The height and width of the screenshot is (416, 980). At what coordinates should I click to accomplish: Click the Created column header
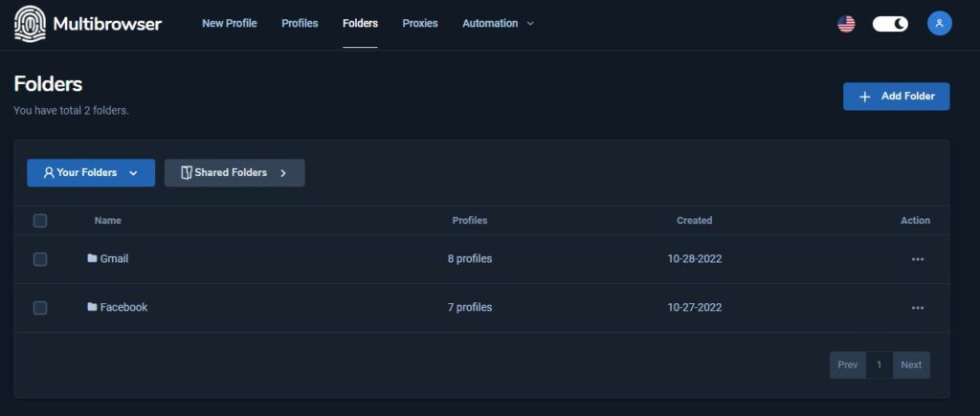(x=695, y=221)
